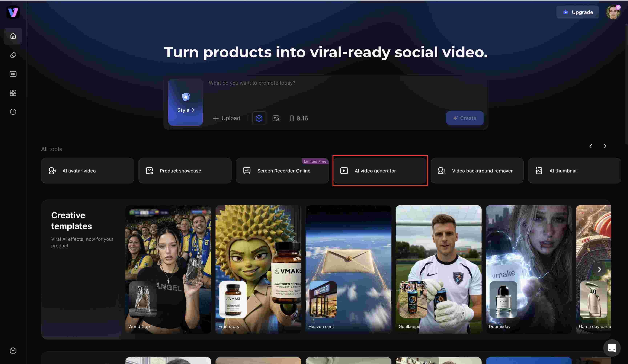This screenshot has width=628, height=364.
Task: Click the Doomsday perfume inset image
Action: click(503, 299)
